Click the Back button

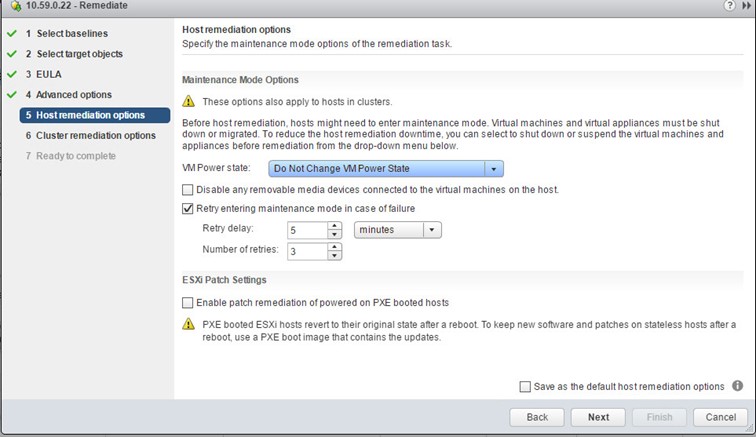tap(537, 417)
